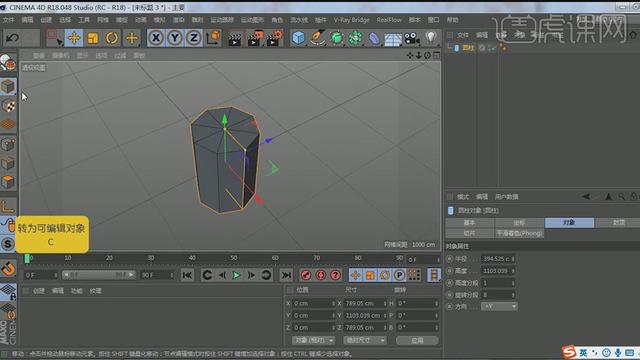The image size is (640, 360).
Task: Switch to Edges mode icon
Action: 8,163
